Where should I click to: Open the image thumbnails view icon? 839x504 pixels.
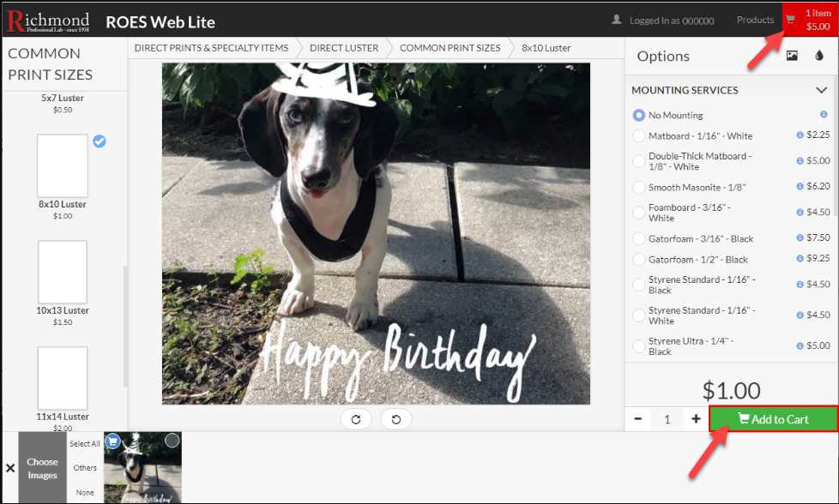[x=794, y=56]
